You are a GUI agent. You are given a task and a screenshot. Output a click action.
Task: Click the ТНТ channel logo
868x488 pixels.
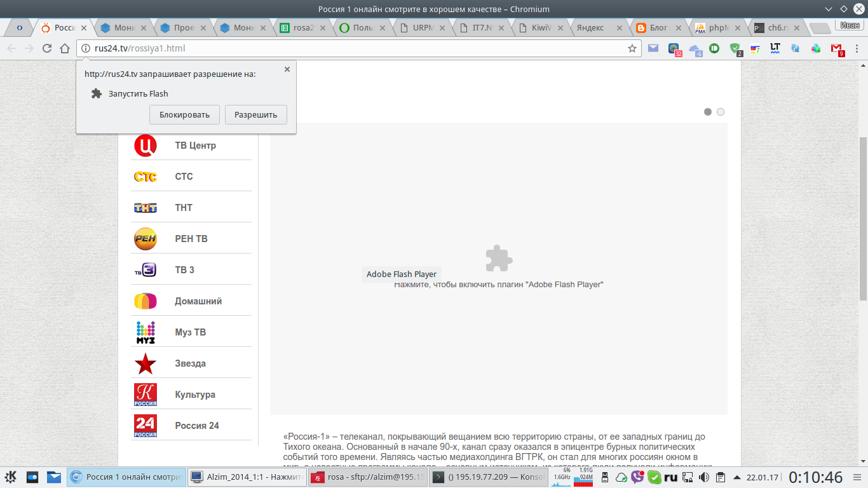(x=146, y=208)
